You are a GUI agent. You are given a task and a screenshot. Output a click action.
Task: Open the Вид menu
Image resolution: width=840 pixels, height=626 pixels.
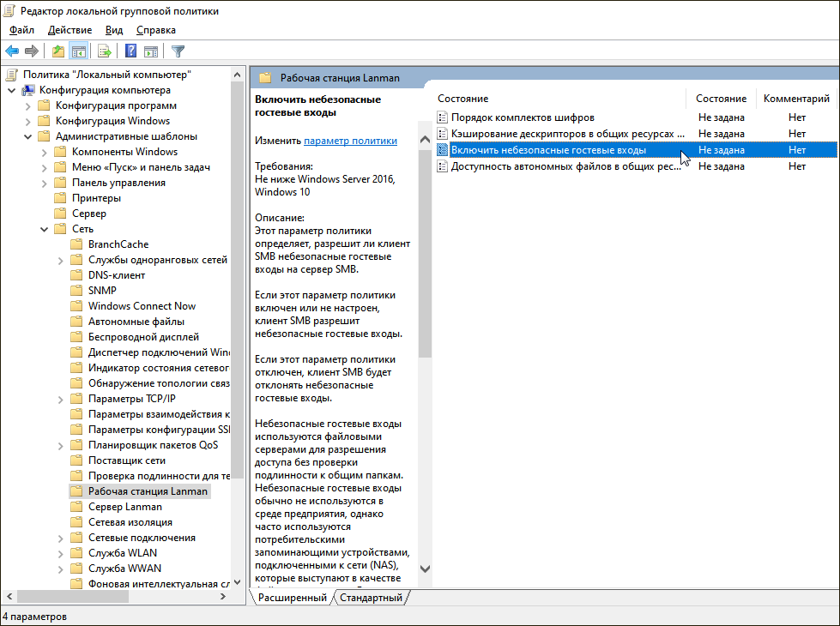[114, 30]
